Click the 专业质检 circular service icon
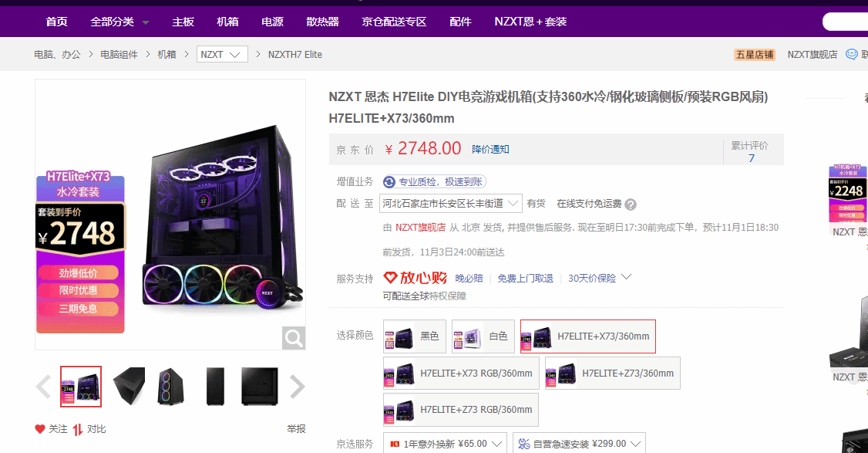868x453 pixels. pos(390,182)
